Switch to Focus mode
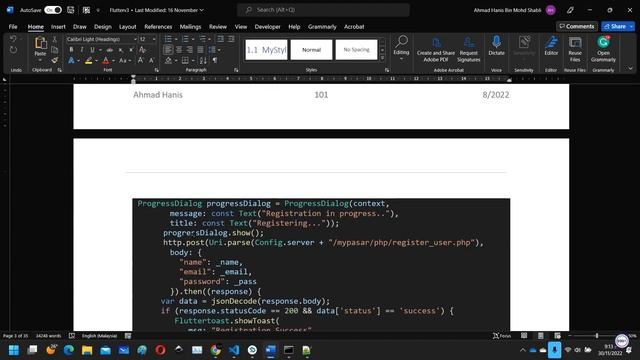 pyautogui.click(x=502, y=336)
